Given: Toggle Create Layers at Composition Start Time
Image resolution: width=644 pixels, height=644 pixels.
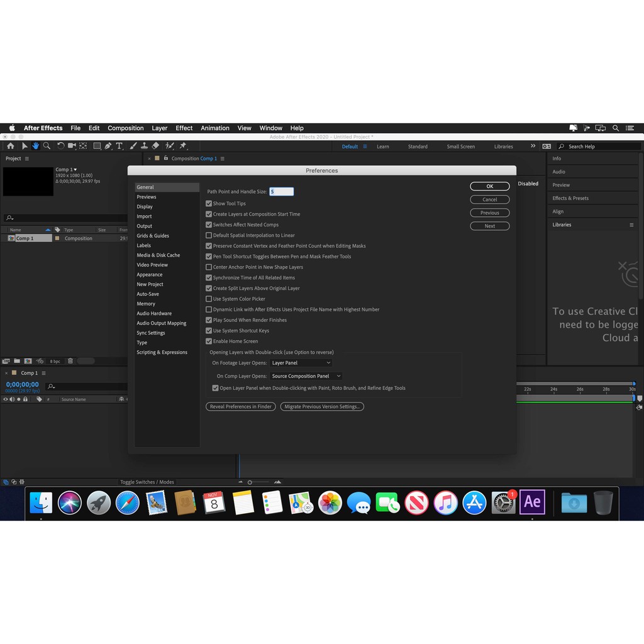Looking at the screenshot, I should 209,214.
